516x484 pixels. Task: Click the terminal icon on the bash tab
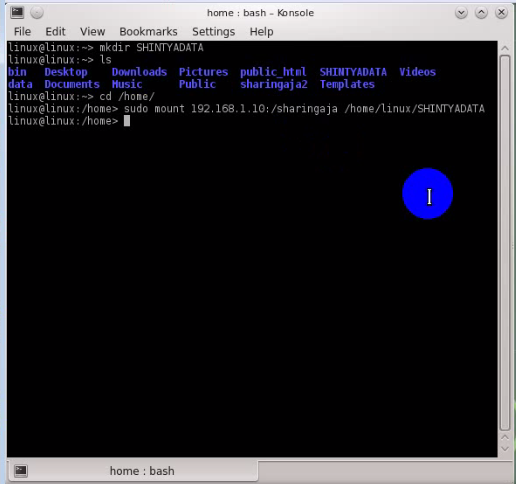pyautogui.click(x=21, y=470)
